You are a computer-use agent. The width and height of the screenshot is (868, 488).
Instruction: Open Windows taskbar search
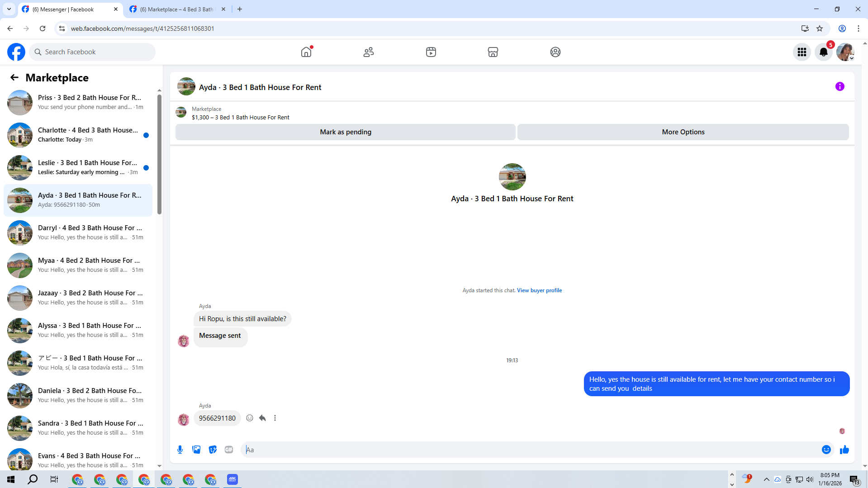(33, 479)
